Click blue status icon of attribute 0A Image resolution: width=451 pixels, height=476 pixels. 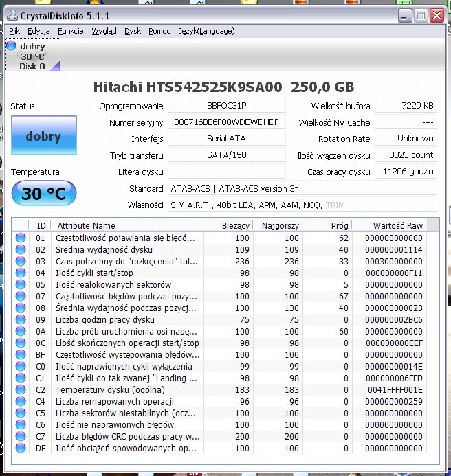click(x=21, y=331)
